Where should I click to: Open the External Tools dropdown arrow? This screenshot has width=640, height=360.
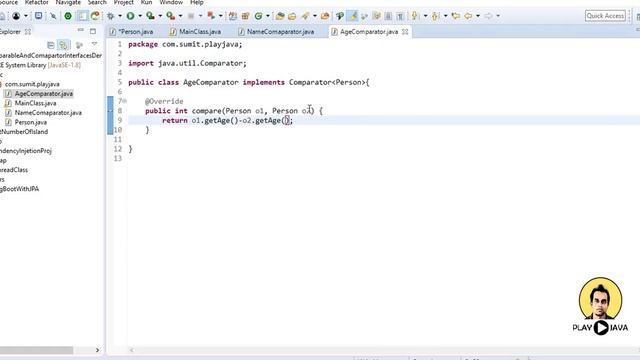coord(180,16)
